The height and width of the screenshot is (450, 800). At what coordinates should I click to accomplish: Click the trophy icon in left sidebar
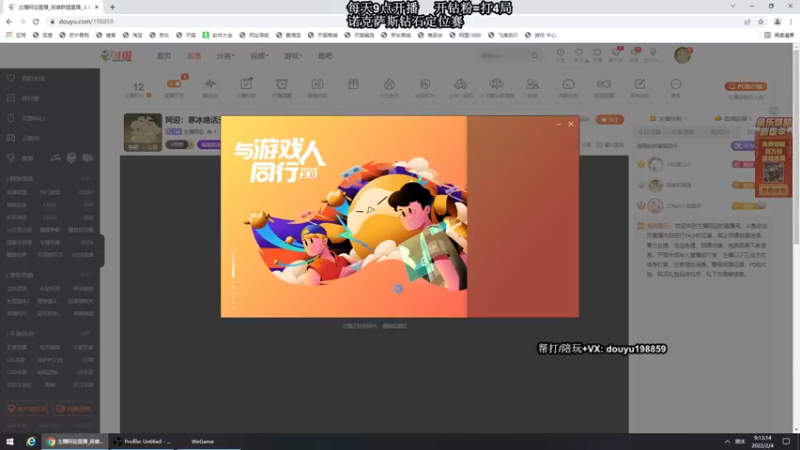pos(11,158)
